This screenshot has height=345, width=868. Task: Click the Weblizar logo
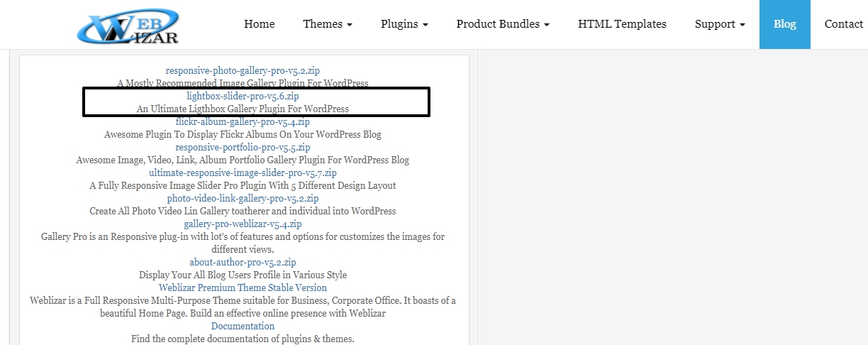point(128,26)
